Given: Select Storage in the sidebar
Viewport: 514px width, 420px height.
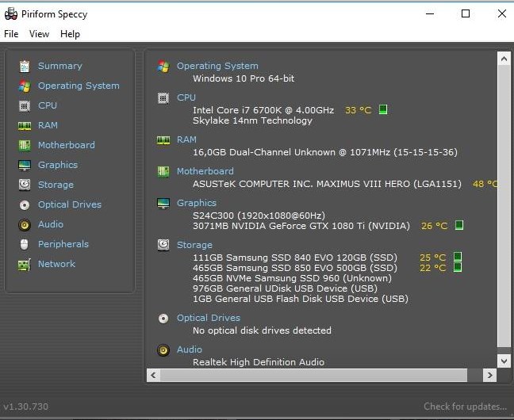Looking at the screenshot, I should point(56,185).
